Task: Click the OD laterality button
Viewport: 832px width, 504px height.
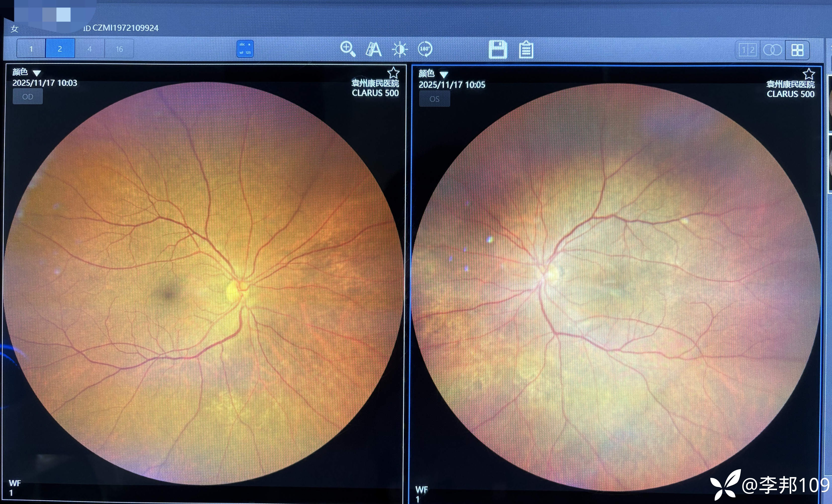Action: 28,97
